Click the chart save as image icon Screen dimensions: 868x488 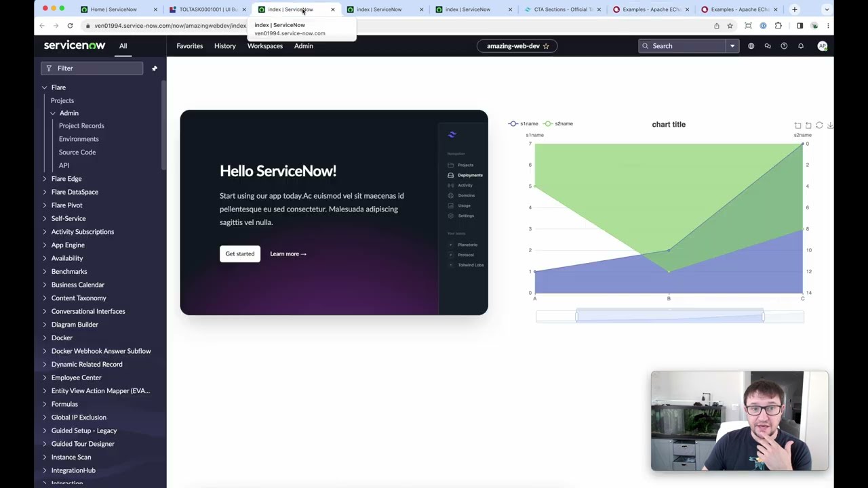(830, 125)
